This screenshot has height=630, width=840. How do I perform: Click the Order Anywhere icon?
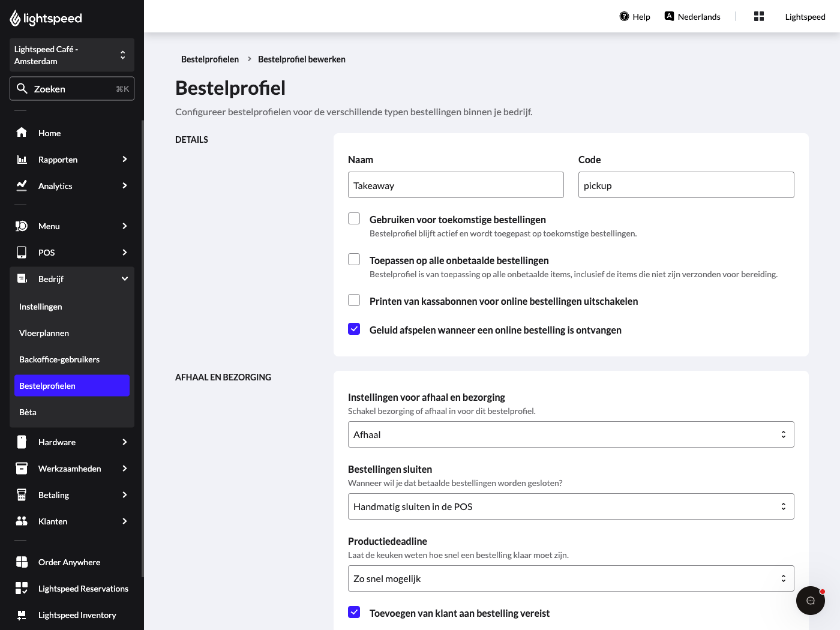tap(22, 562)
